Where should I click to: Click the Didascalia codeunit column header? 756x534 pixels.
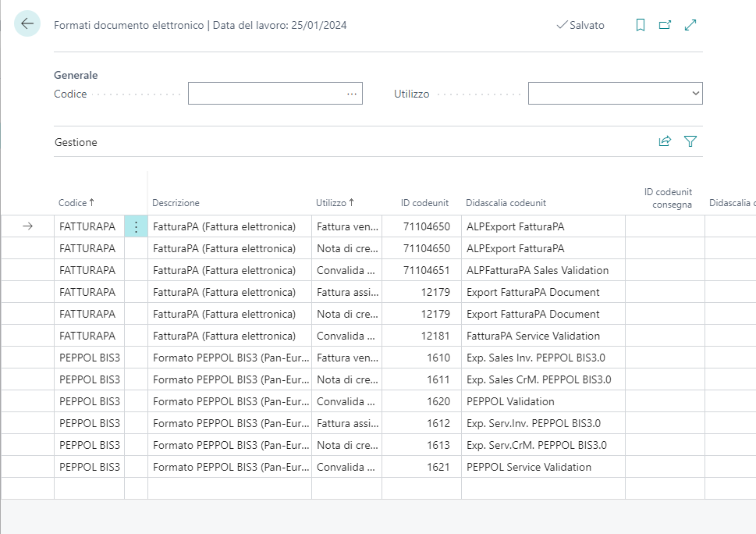coord(506,203)
